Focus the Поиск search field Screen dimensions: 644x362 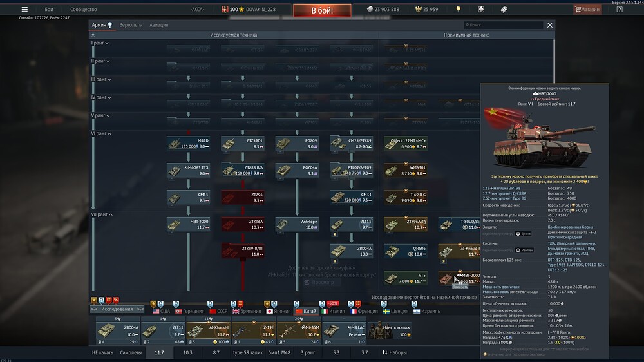pos(503,25)
